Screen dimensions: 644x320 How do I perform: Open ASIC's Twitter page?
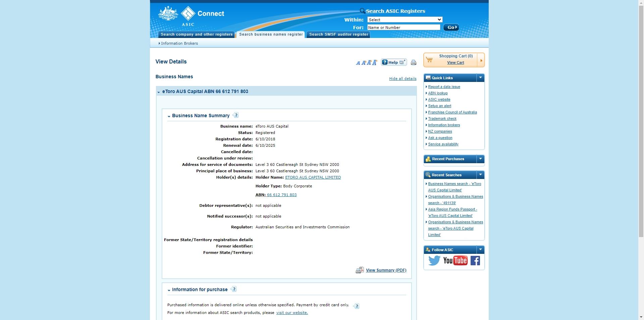[x=434, y=261]
